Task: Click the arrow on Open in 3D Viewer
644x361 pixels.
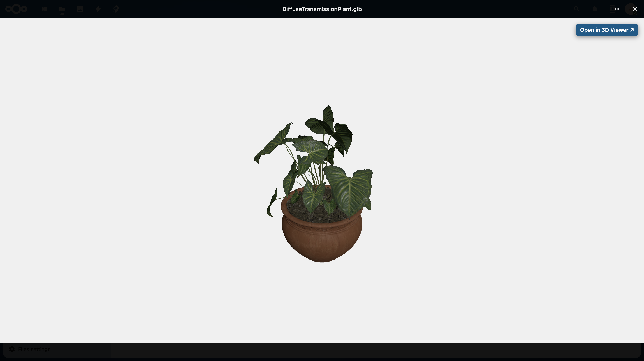Action: click(632, 30)
